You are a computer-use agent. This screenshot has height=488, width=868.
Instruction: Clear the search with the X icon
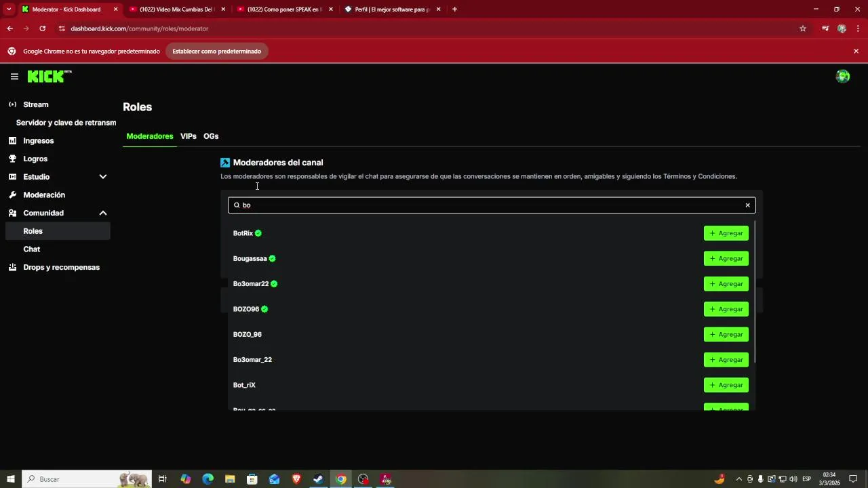pos(748,205)
